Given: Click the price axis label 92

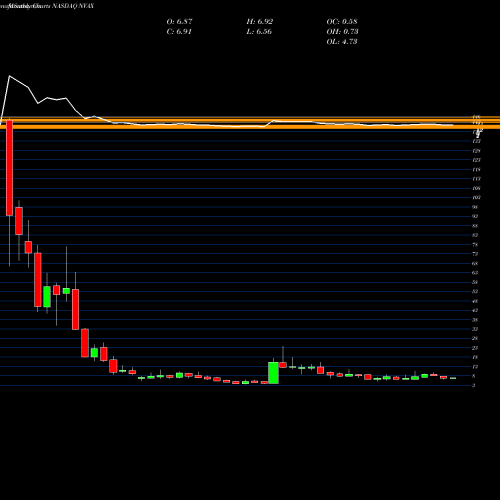Looking at the screenshot, I should pyautogui.click(x=475, y=216).
